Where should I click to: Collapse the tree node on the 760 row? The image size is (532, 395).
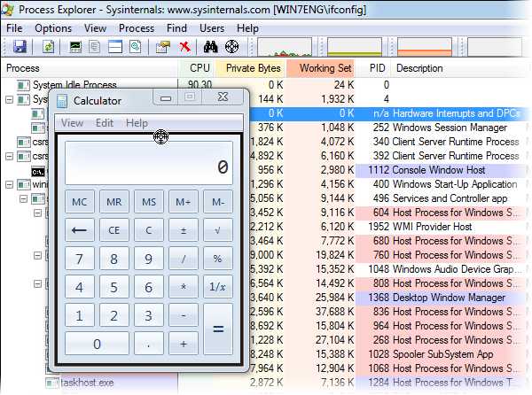[37, 255]
